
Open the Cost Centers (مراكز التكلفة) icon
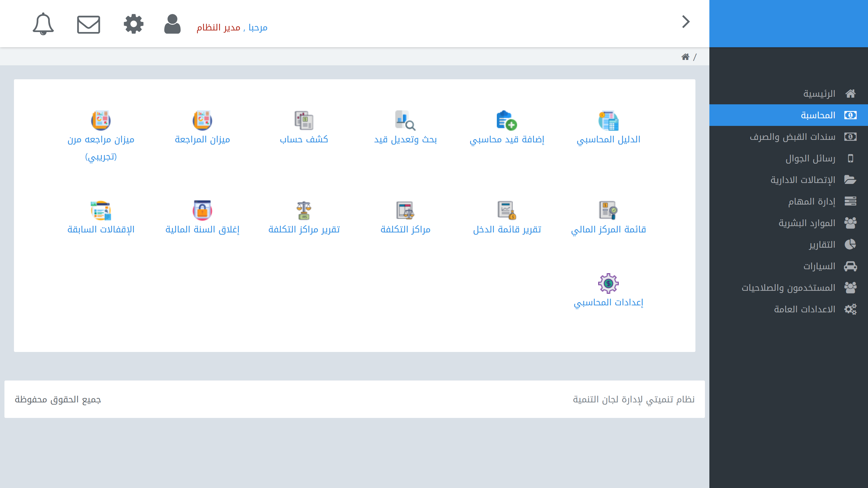tap(405, 211)
